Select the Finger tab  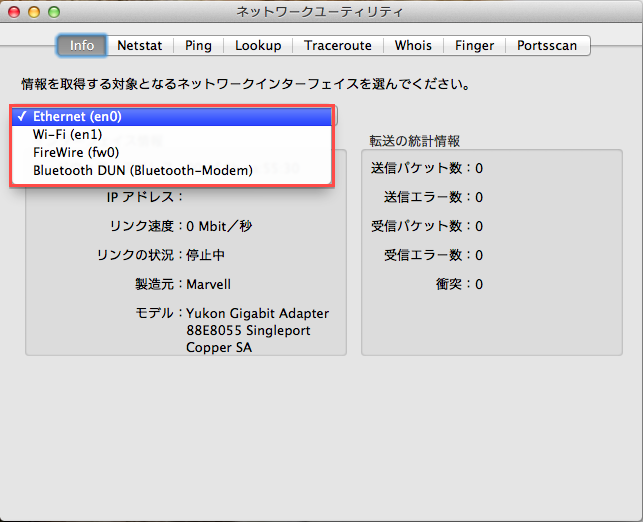[474, 45]
